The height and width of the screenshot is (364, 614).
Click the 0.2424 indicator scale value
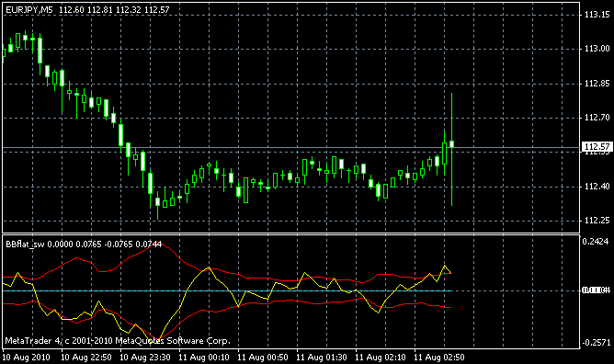(596, 242)
